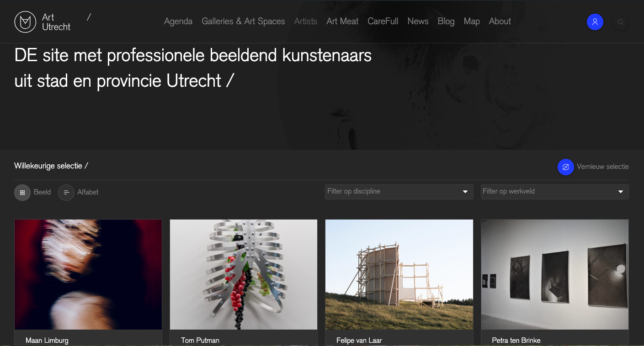The width and height of the screenshot is (644, 346).
Task: Select the Beeld grid view icon
Action: pos(22,193)
